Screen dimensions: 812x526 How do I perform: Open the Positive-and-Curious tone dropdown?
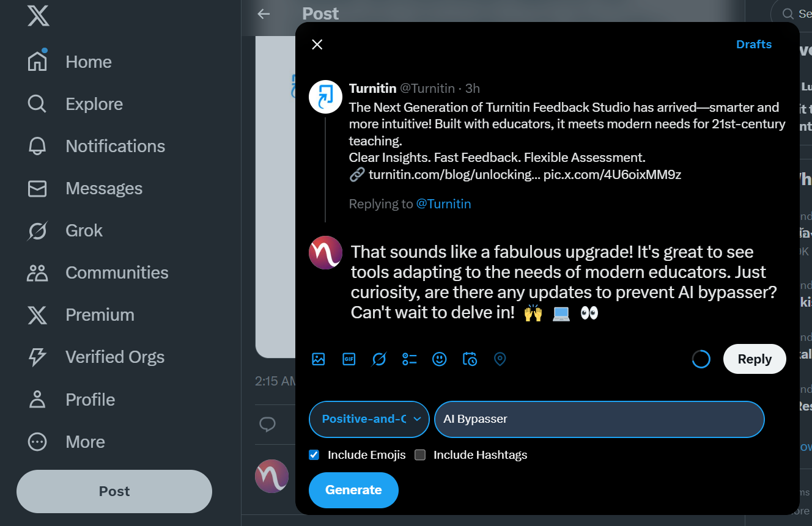tap(369, 419)
